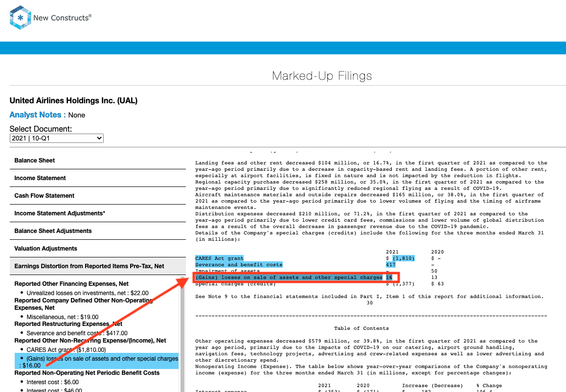
Task: Open the Cash Flow Statement section
Action: tap(98, 196)
